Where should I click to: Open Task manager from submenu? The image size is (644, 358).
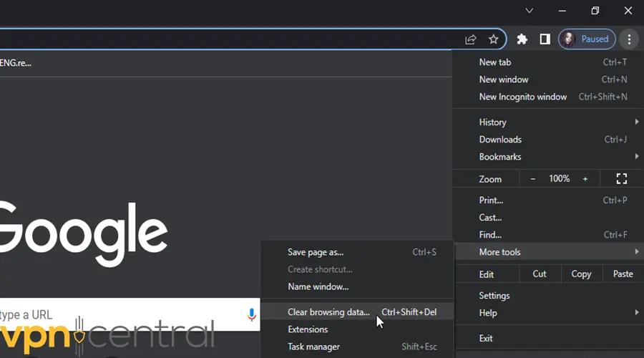pyautogui.click(x=357, y=347)
